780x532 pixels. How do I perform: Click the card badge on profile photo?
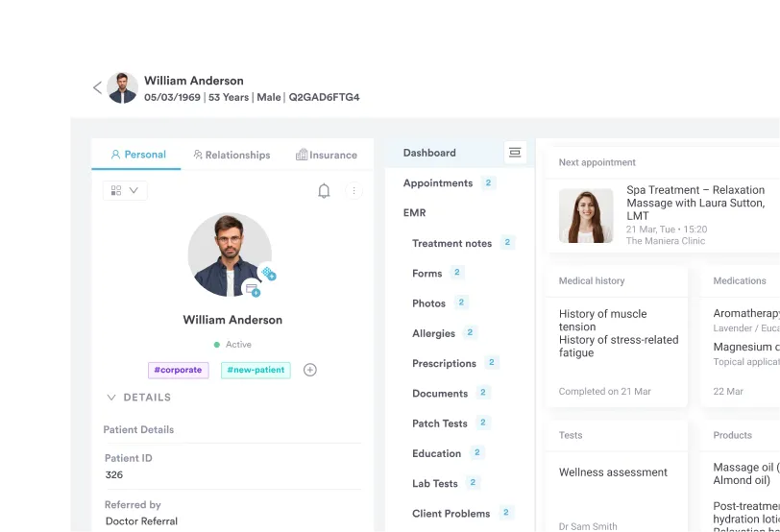click(x=252, y=288)
